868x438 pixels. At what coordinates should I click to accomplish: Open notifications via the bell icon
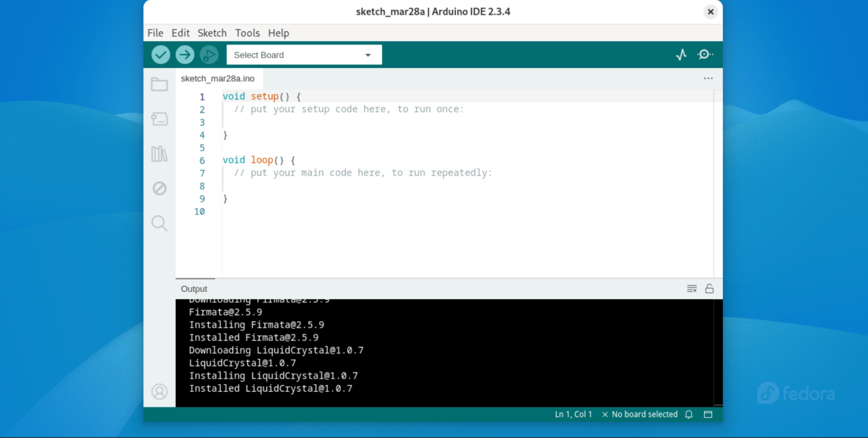(688, 414)
